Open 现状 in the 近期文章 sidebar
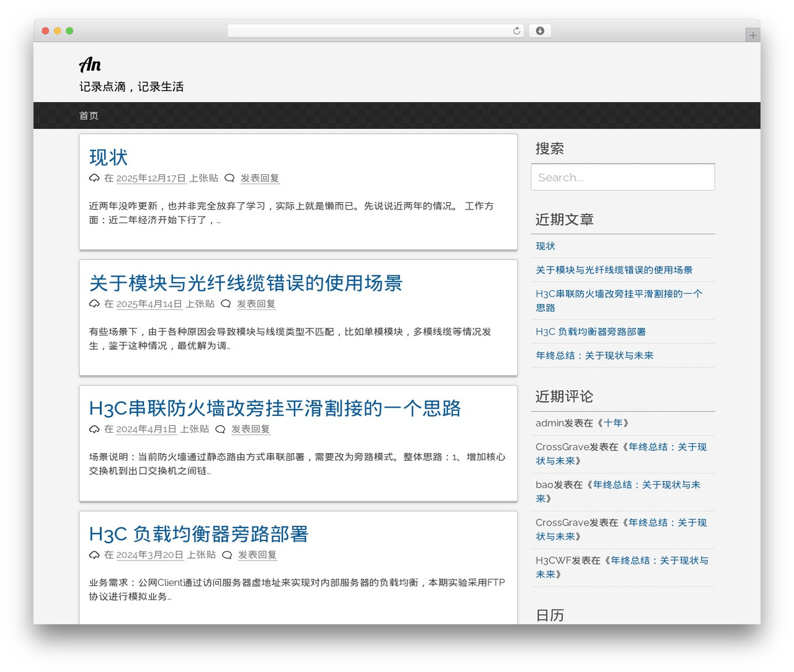 pos(545,246)
